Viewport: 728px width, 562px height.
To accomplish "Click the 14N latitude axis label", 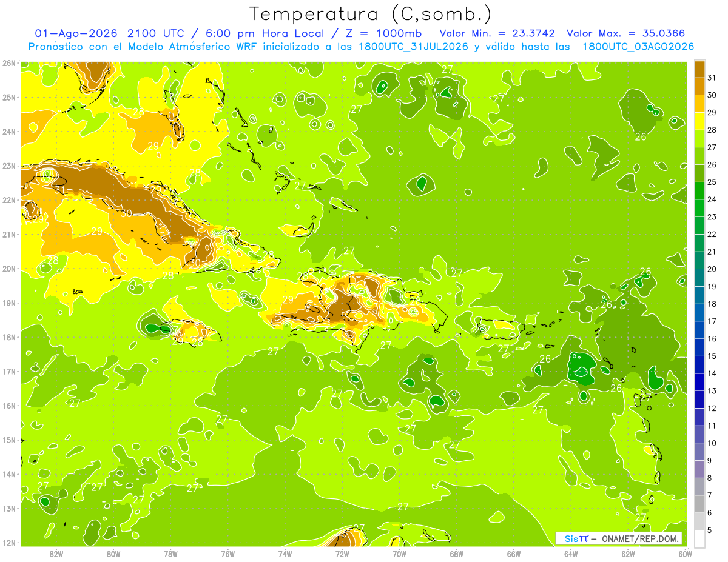I will (x=9, y=474).
